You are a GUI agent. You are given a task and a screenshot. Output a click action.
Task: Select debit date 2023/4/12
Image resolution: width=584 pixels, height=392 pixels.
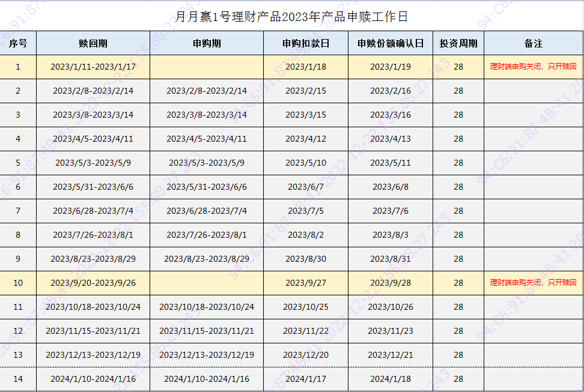point(306,139)
